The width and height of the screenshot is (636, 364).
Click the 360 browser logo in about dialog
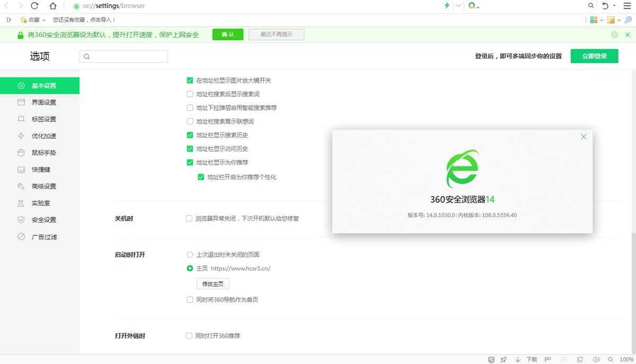(462, 168)
